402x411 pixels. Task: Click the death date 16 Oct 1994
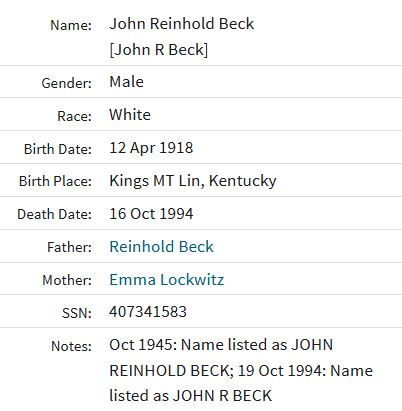point(151,214)
